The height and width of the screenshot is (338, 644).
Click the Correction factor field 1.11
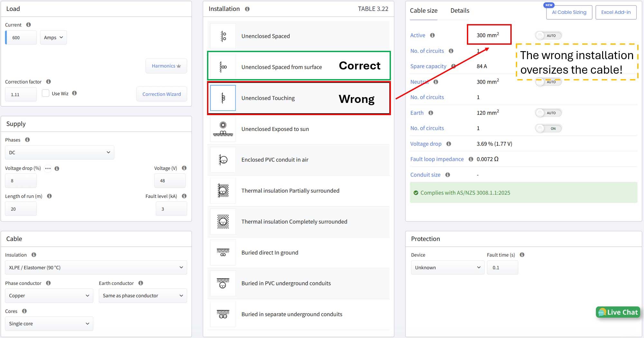21,95
